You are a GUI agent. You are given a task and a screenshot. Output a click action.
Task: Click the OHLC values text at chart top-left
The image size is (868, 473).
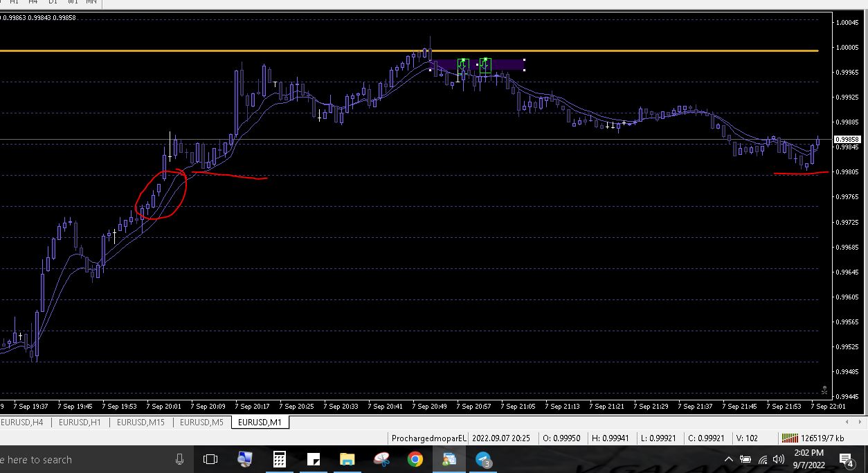tap(39, 18)
